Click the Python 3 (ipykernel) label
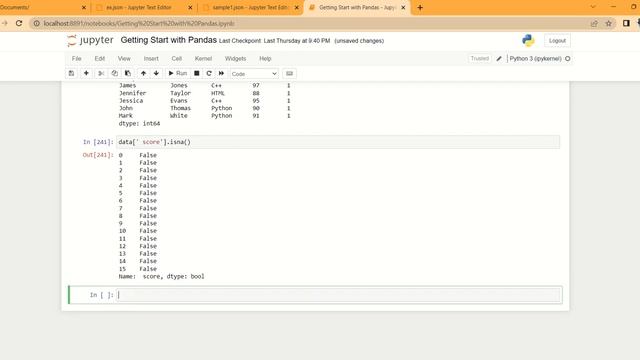 click(536, 59)
